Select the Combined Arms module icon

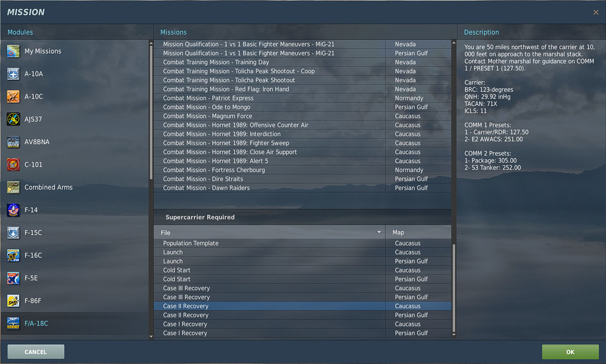tap(13, 187)
